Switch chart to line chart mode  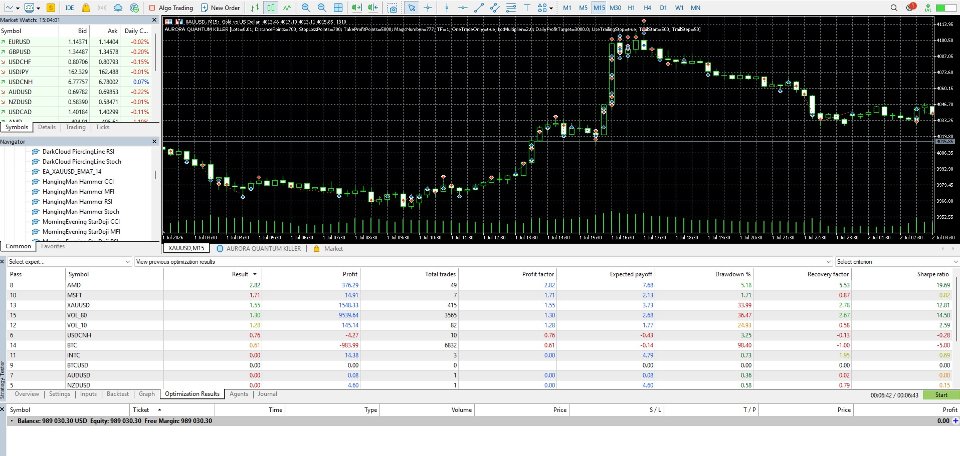coord(287,8)
